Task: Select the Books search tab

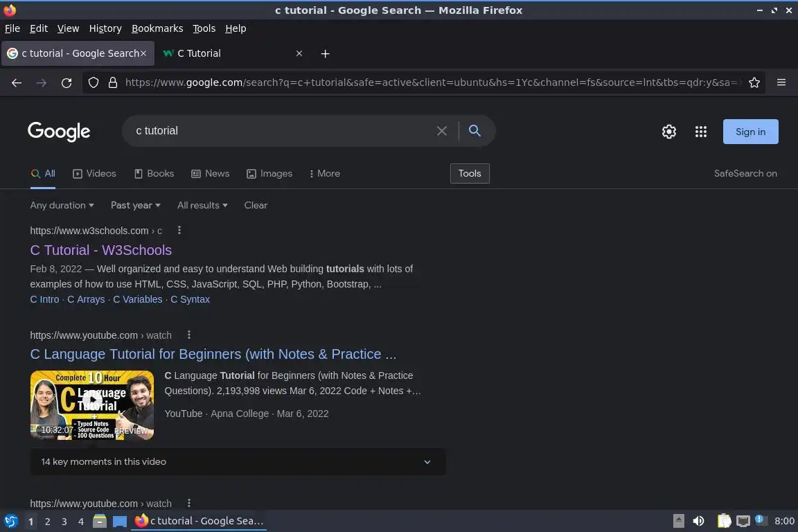Action: 154,174
